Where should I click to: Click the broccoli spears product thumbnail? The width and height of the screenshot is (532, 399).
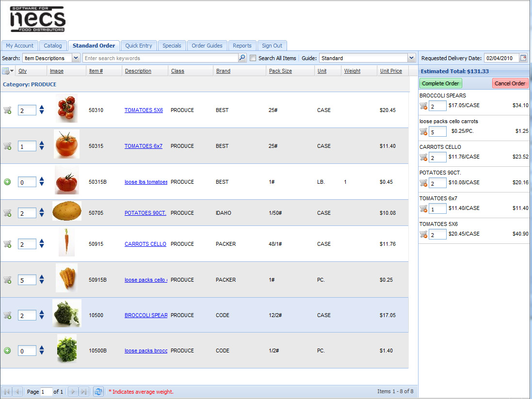click(x=67, y=313)
